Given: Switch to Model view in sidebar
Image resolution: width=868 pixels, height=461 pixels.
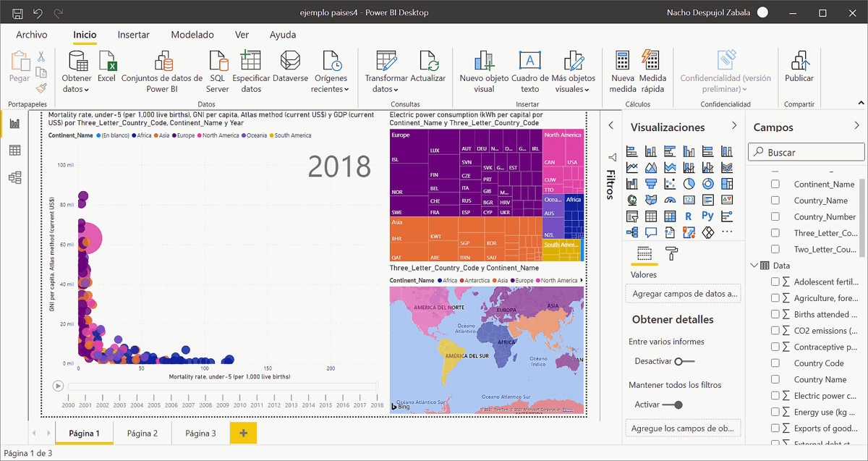Looking at the screenshot, I should [x=14, y=177].
